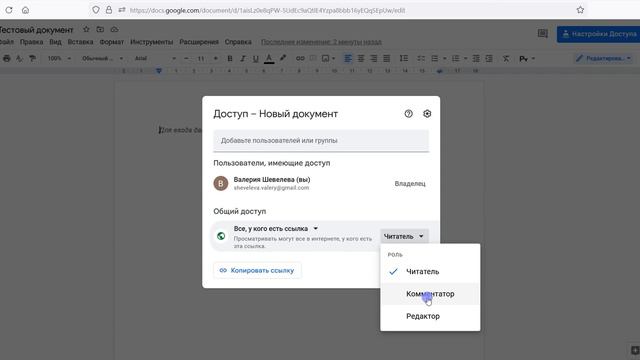
Task: Open the 'Вставка' menu
Action: click(x=80, y=42)
